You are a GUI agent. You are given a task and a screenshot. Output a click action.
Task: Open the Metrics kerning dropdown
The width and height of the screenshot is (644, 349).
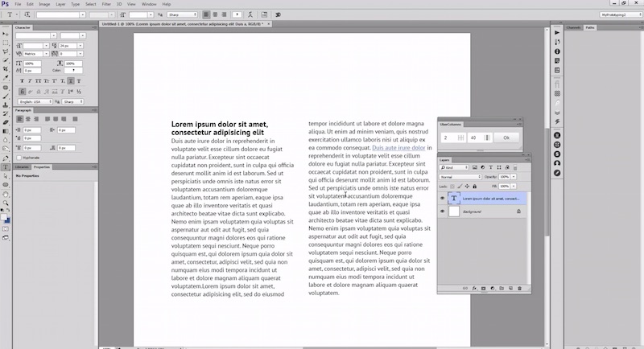tap(46, 54)
